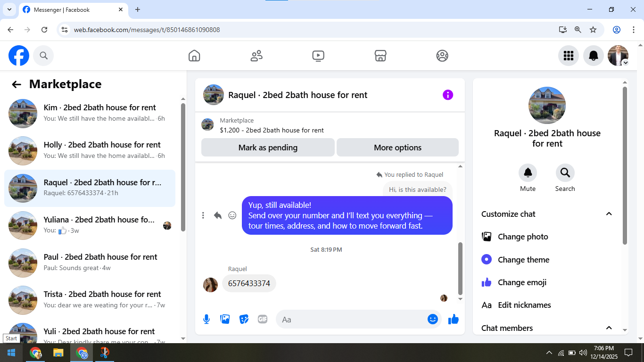Click Raquel's avatar next to her message
The width and height of the screenshot is (644, 362).
210,285
